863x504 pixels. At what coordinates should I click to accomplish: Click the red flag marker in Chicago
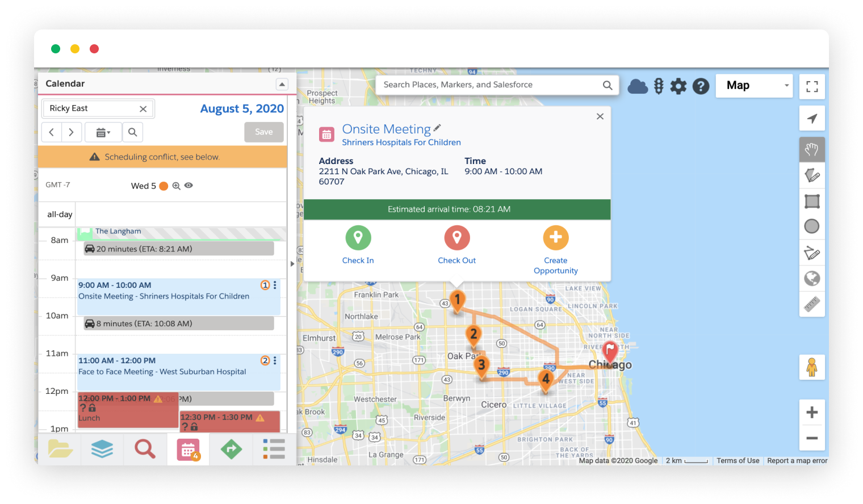coord(610,352)
